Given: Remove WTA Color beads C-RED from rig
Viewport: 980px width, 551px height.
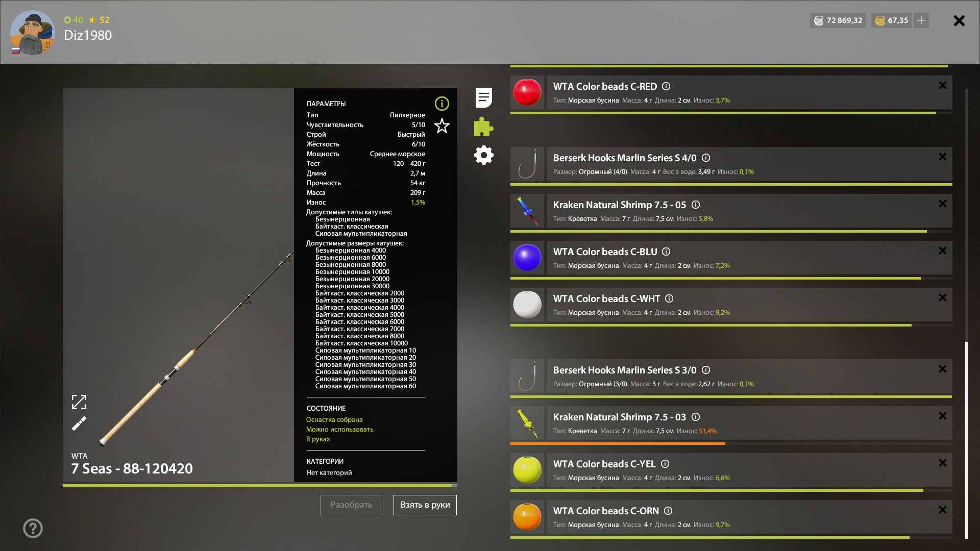Looking at the screenshot, I should [x=943, y=85].
